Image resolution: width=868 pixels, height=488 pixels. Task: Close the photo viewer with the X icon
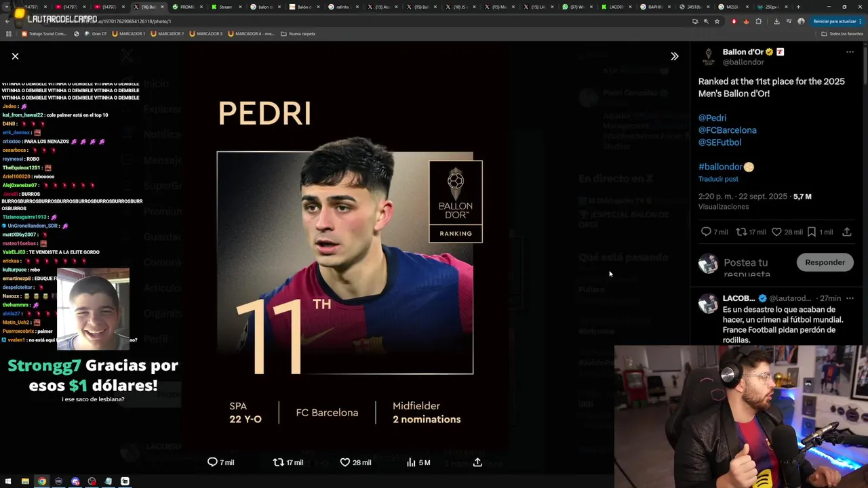click(x=15, y=56)
